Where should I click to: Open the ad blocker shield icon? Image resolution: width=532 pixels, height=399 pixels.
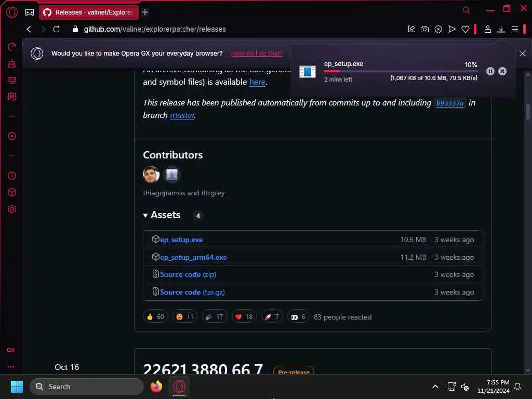point(438,30)
